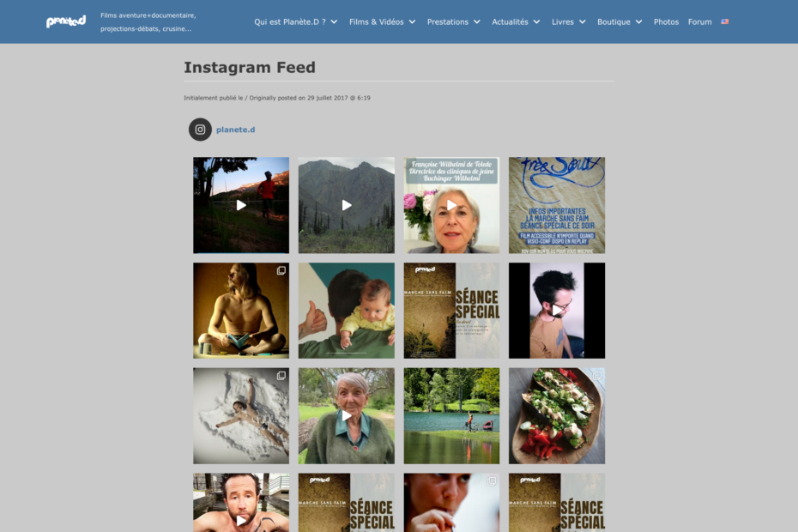Screen dimensions: 798x532
Task: Play the video of man in orange shirt
Action: tap(557, 311)
